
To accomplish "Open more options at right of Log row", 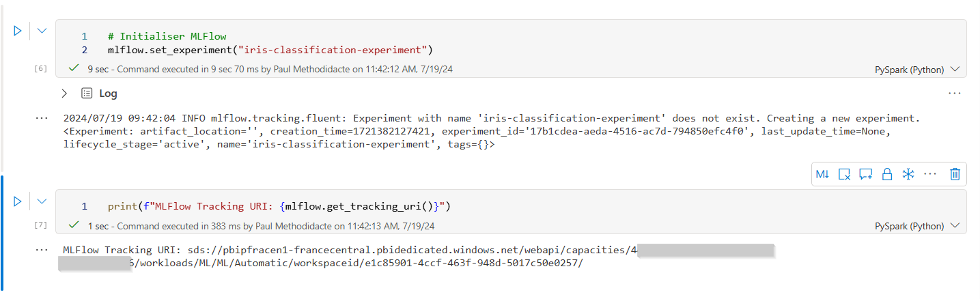I will (x=955, y=94).
